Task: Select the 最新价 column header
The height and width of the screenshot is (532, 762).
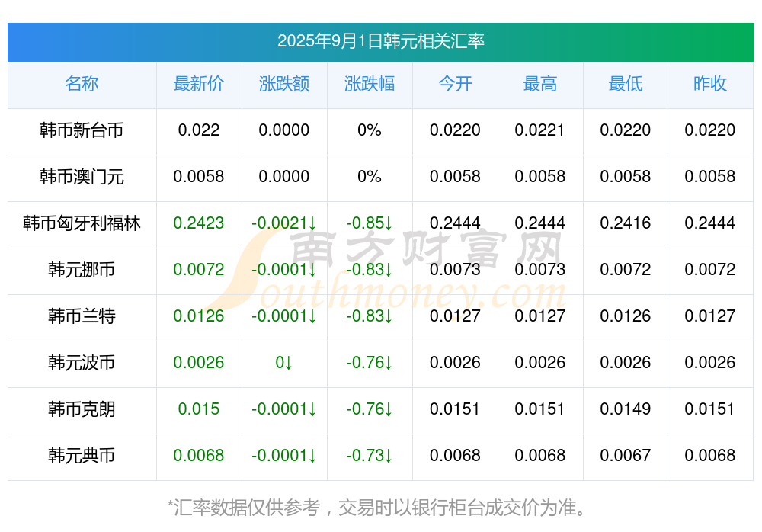Action: (199, 84)
